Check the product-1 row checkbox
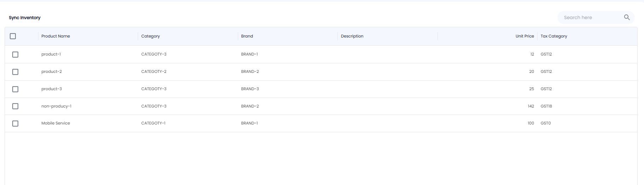The image size is (644, 185). [x=15, y=54]
